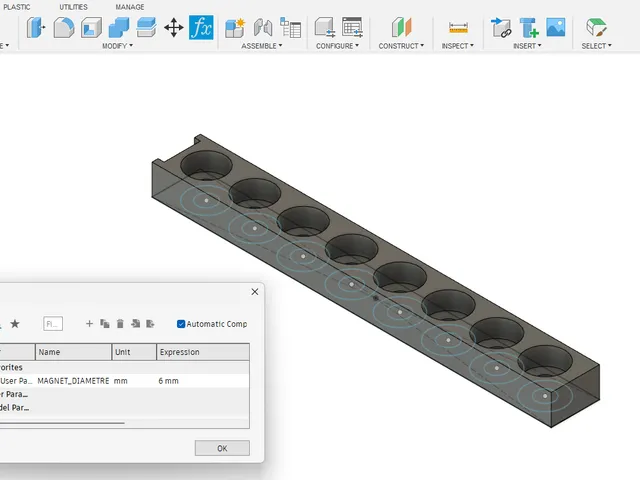Click the Configure Model icon

tap(325, 28)
